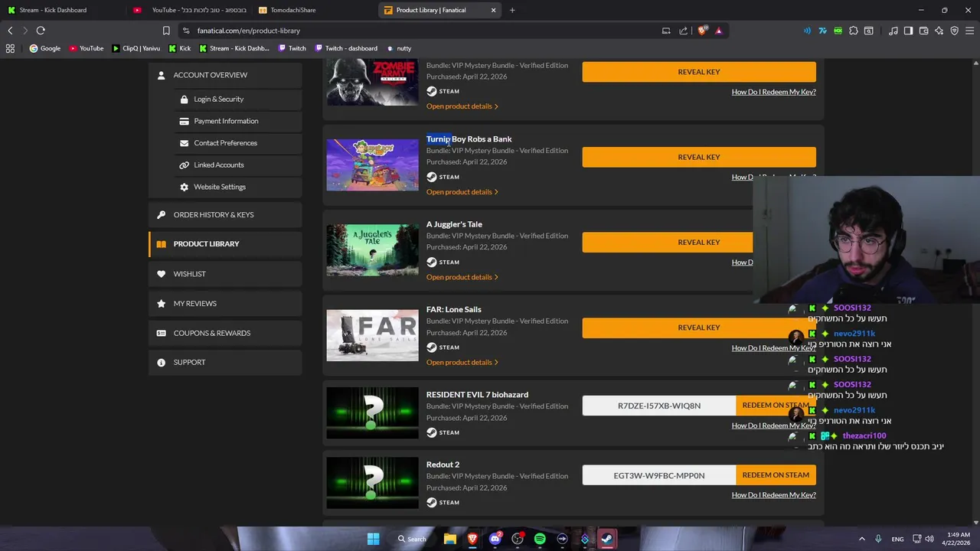
Task: Click the Redout 2 key field
Action: click(x=659, y=475)
